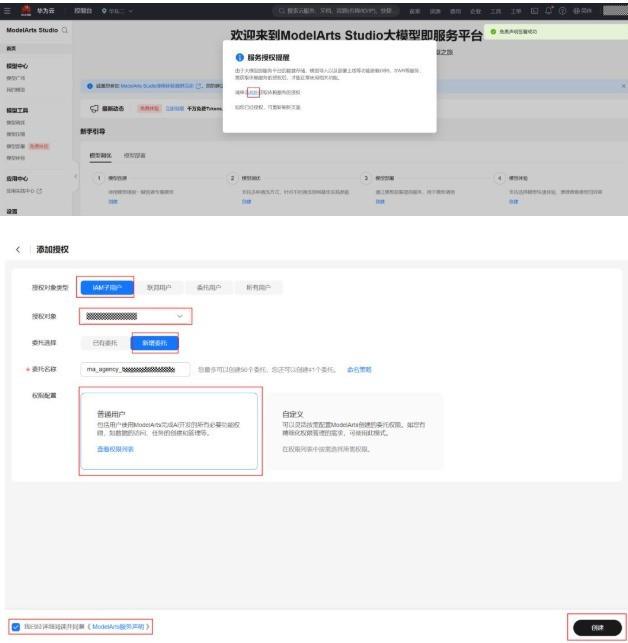Open the 备案 menu in top bar
The image size is (628, 643).
coord(415,11)
